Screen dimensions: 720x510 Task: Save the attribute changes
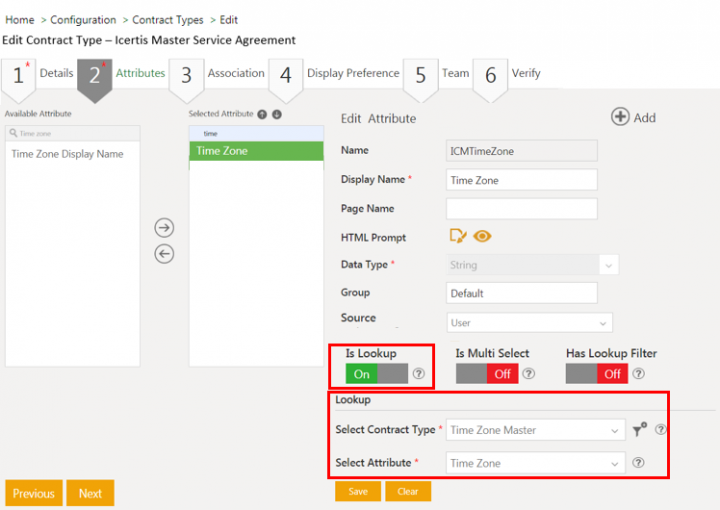(358, 492)
